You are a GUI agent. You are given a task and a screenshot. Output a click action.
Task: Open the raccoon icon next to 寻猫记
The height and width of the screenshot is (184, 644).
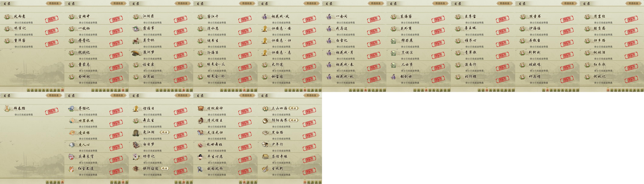(x=72, y=108)
